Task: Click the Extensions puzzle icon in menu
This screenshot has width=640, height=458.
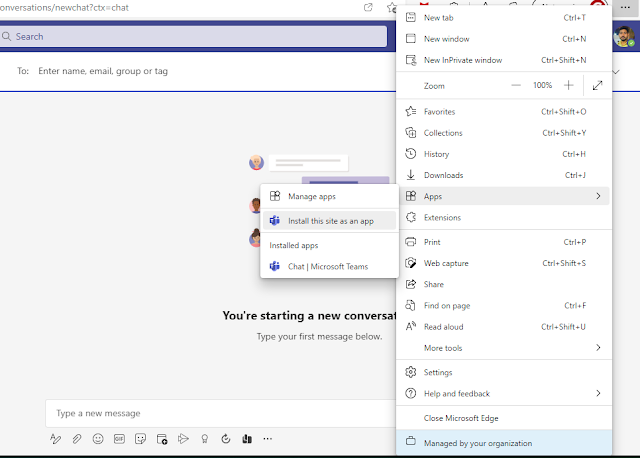Action: click(411, 218)
